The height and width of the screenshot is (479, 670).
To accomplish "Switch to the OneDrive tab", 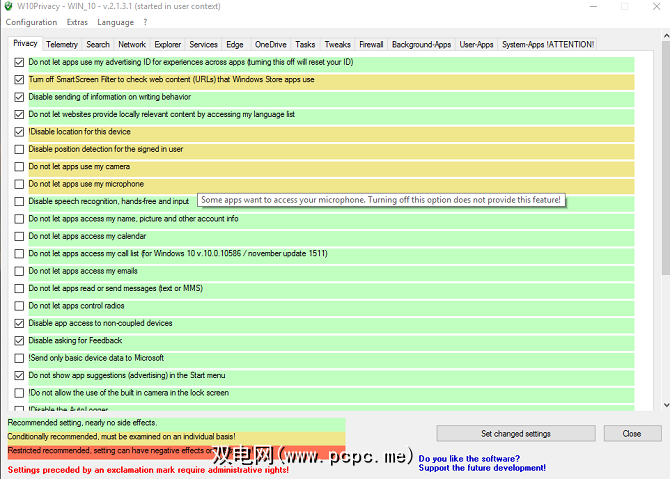I will 270,44.
